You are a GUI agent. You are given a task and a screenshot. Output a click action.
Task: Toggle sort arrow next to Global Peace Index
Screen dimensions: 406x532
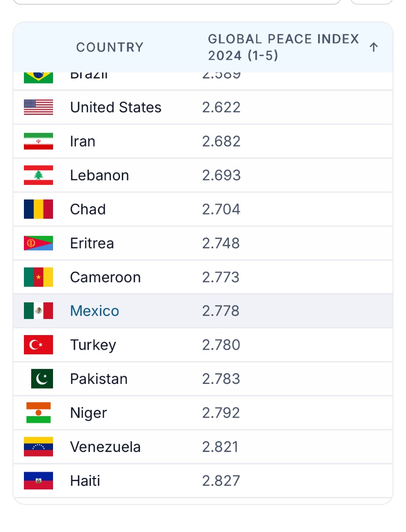pos(373,47)
